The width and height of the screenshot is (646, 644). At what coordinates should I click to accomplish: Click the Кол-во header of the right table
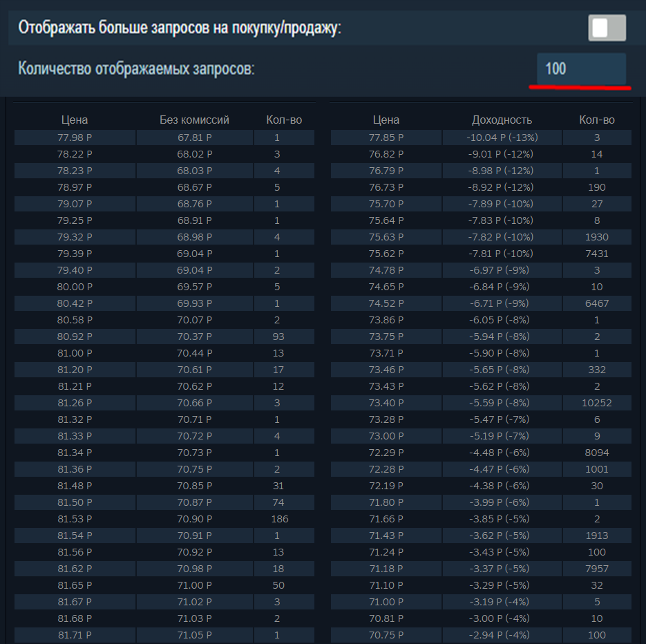point(596,119)
